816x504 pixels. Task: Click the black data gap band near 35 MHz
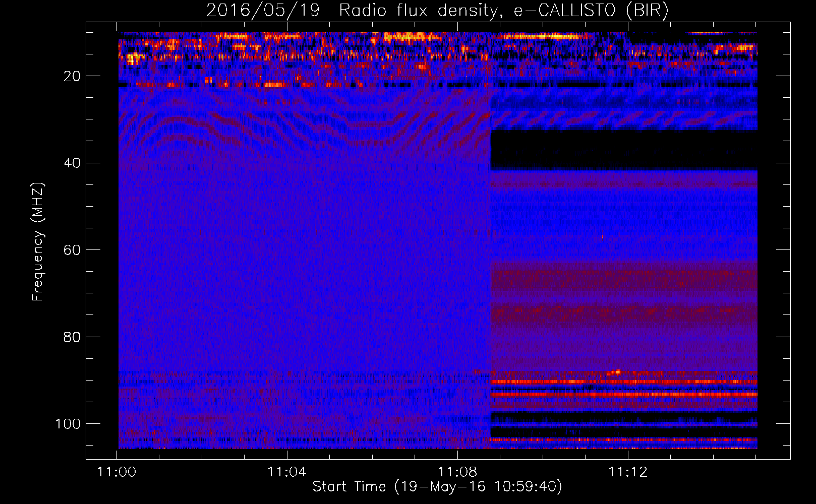pos(624,150)
